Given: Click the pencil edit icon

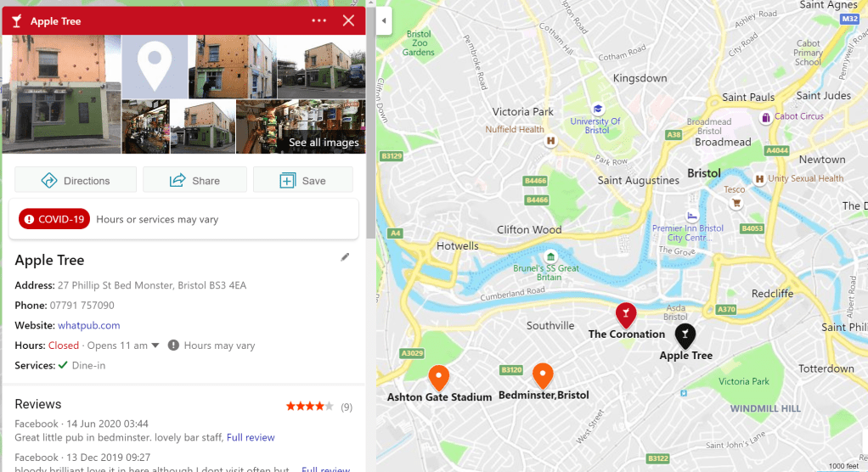Looking at the screenshot, I should coord(345,256).
